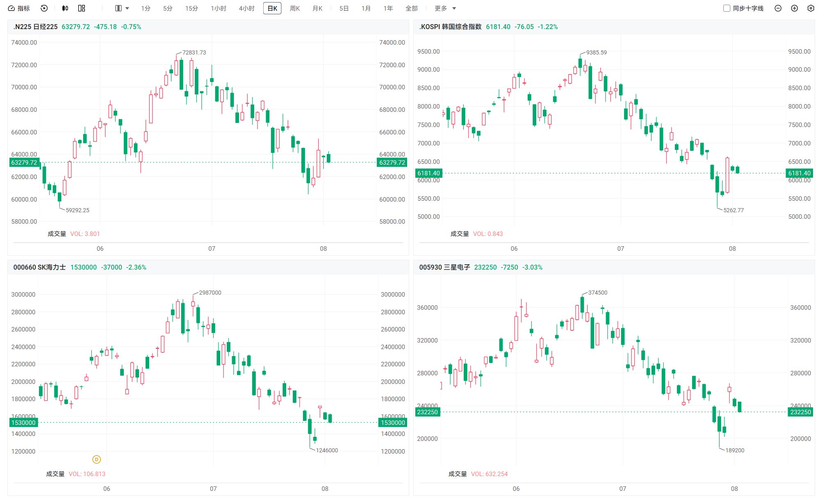Open chart settings gear icon
The width and height of the screenshot is (820, 504).
pyautogui.click(x=811, y=8)
